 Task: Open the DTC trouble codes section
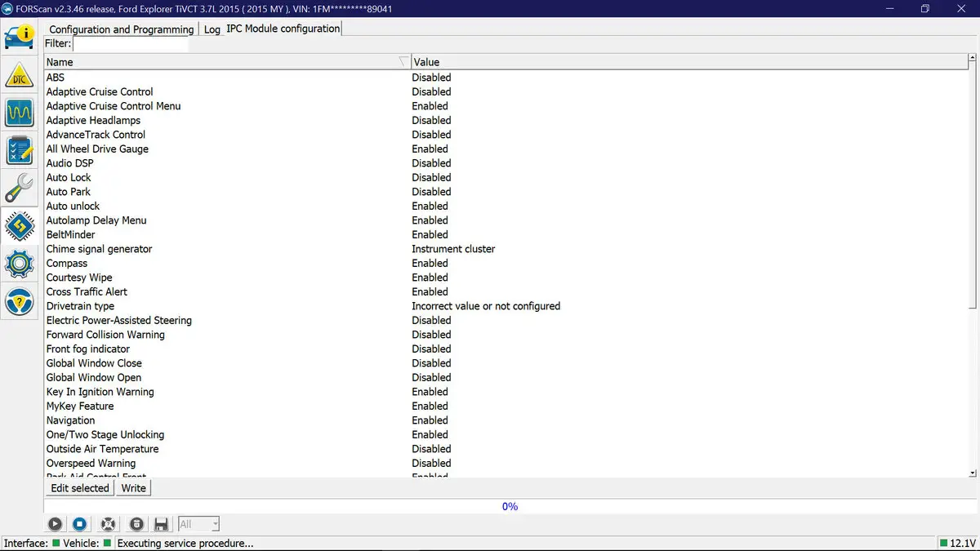point(19,75)
